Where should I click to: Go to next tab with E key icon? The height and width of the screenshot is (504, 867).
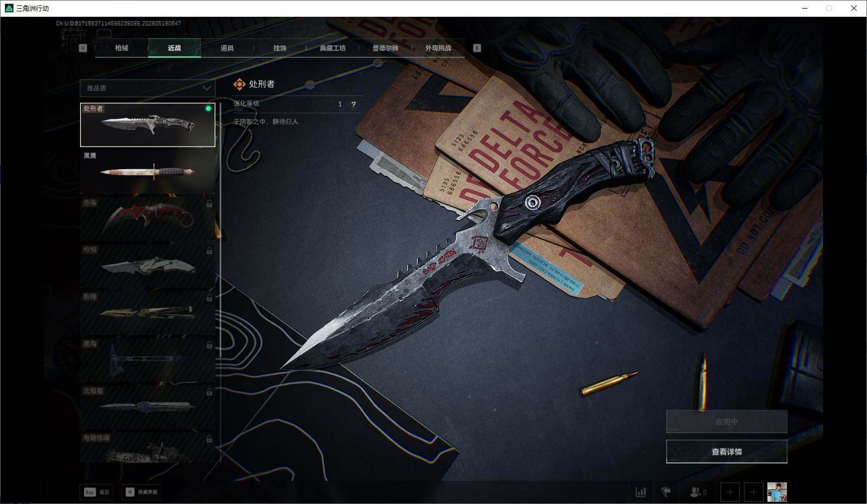(x=477, y=48)
